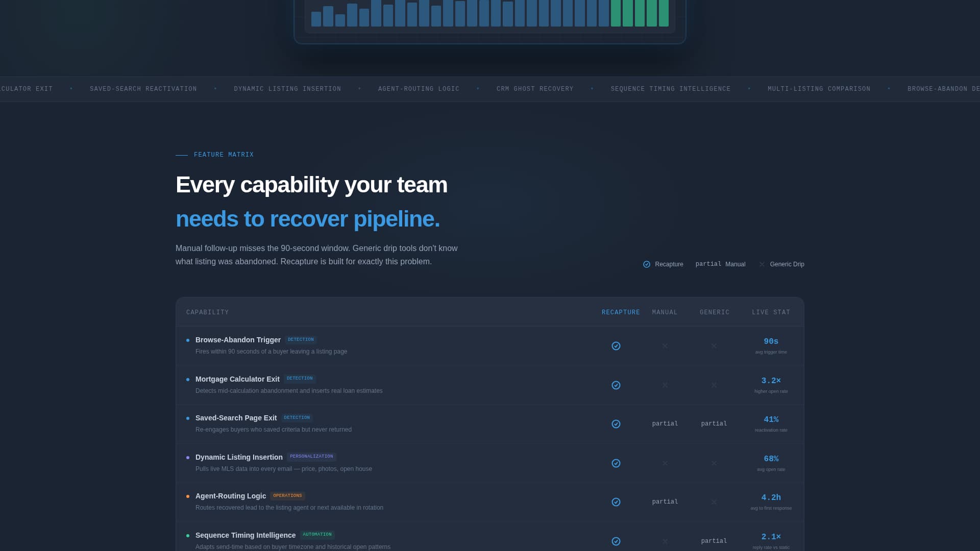The width and height of the screenshot is (980, 551).
Task: Click DYNAMIC LISTING INSERTION in the ticker strip
Action: (x=287, y=89)
